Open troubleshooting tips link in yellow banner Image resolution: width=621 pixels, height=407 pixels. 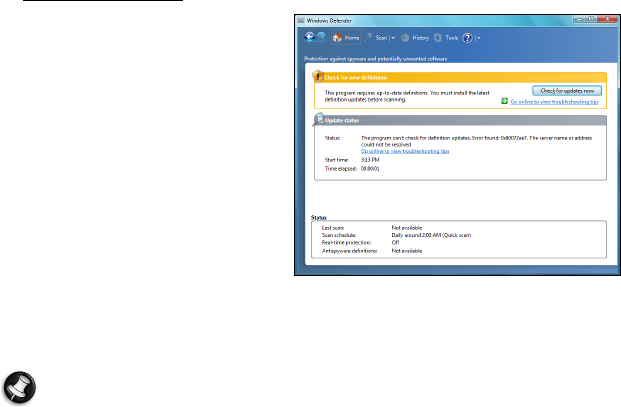pos(554,102)
